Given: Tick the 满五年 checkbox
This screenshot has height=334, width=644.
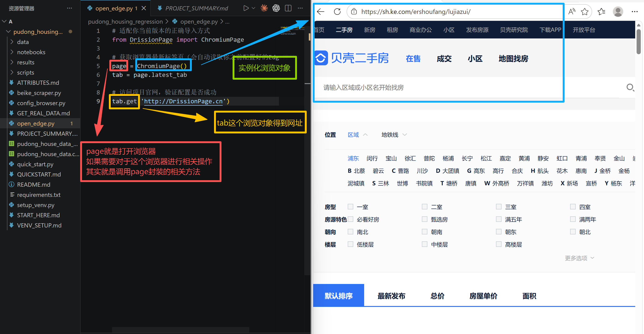Looking at the screenshot, I should [499, 219].
